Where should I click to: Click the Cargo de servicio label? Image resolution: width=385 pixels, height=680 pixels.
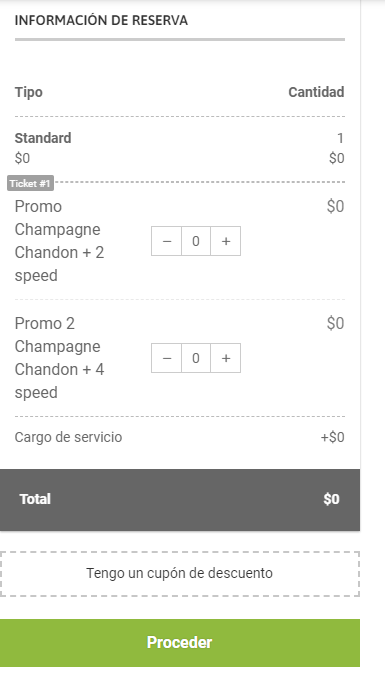[69, 437]
